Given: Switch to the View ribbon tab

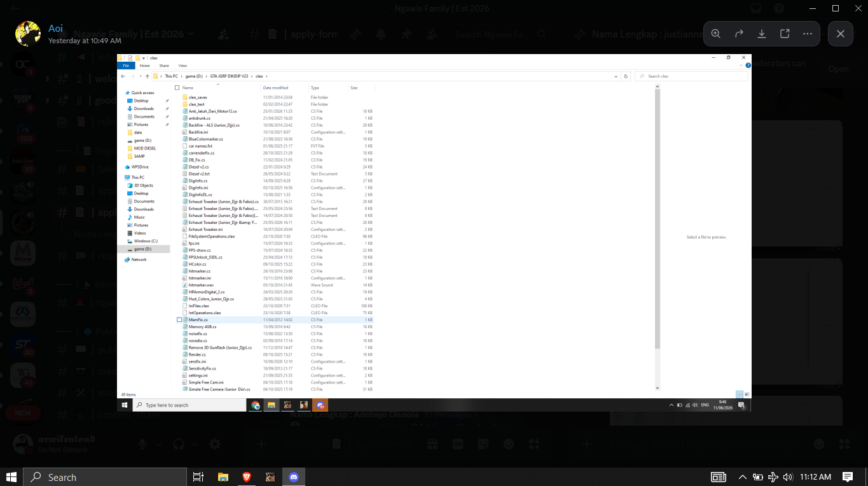Looking at the screenshot, I should tap(183, 66).
